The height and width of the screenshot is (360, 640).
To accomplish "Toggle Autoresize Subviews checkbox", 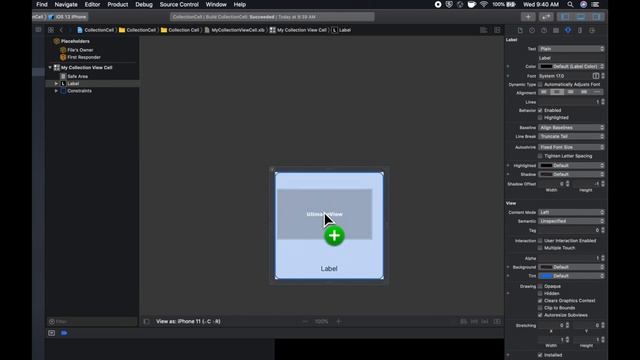I will tap(540, 315).
